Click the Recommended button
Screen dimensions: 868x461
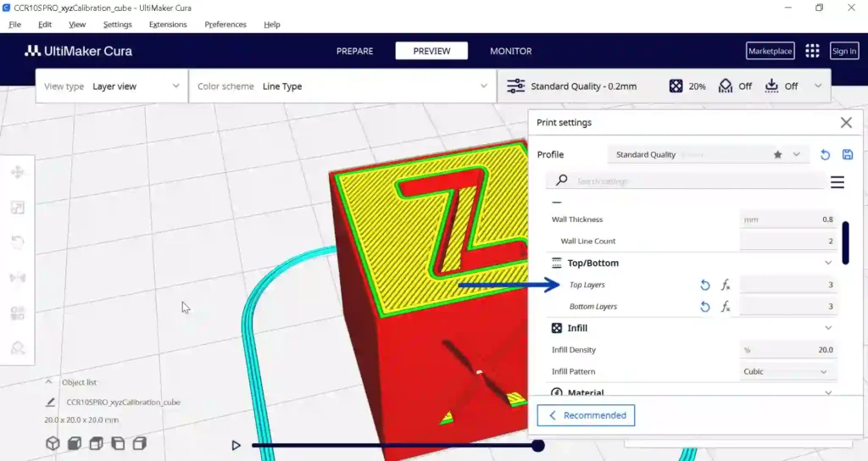(586, 415)
